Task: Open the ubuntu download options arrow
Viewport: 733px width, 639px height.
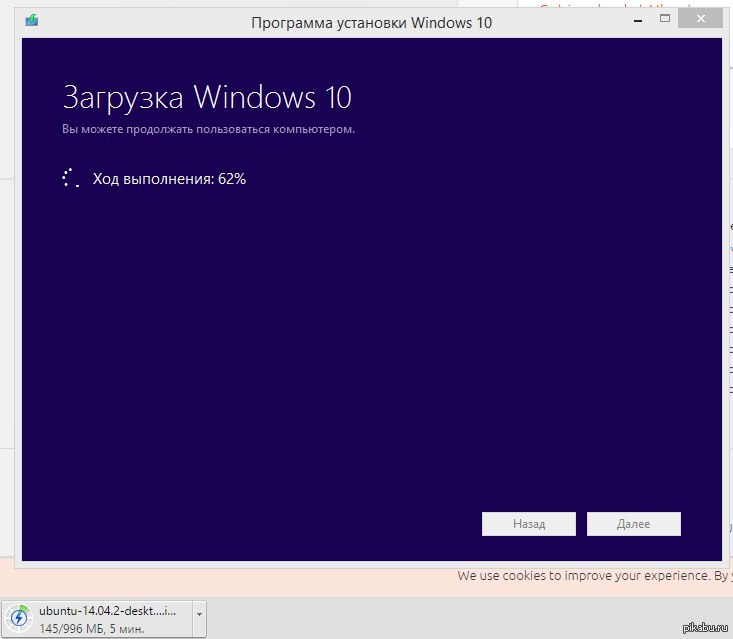Action: pos(200,614)
